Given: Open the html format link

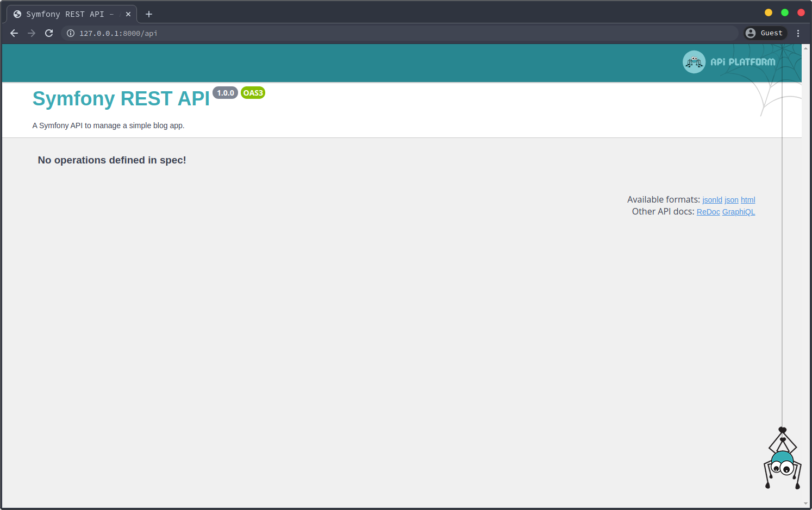Looking at the screenshot, I should [748, 200].
